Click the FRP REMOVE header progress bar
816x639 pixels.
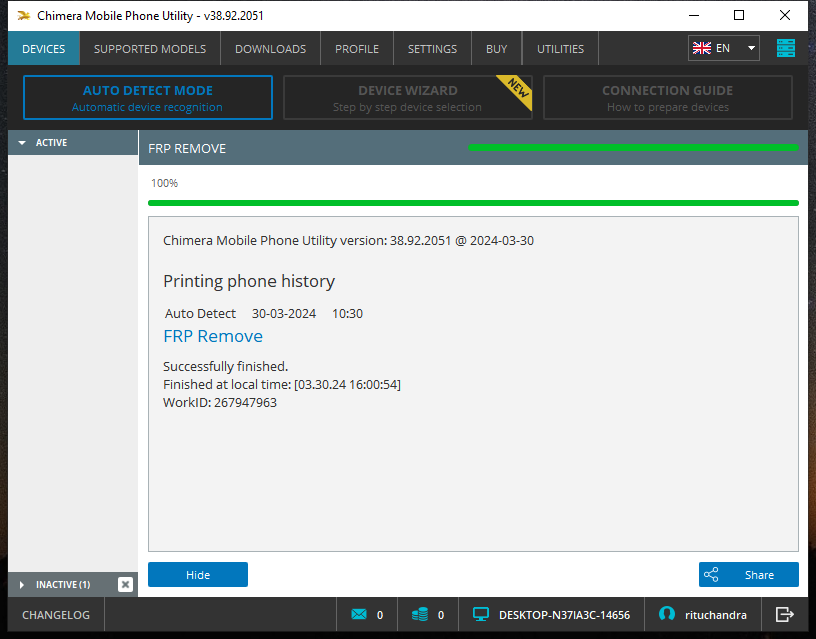tap(633, 147)
